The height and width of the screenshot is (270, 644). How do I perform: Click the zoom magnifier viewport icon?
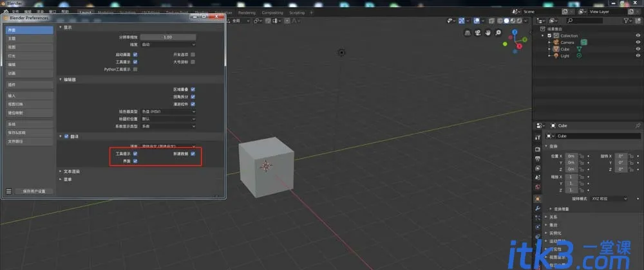[498, 33]
